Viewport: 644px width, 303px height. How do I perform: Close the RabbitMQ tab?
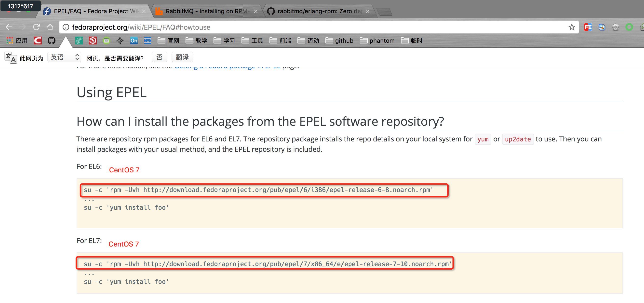pyautogui.click(x=255, y=11)
